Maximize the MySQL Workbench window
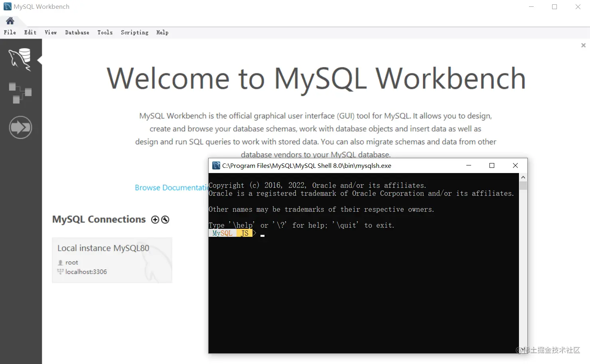Viewport: 590px width, 364px height. [x=554, y=7]
